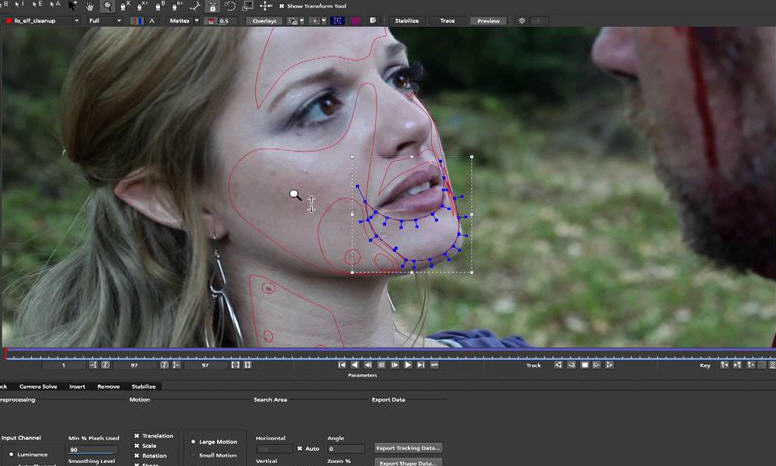Screen dimensions: 776x466
Task: Toggle the red colorize matte icon
Action: click(211, 21)
